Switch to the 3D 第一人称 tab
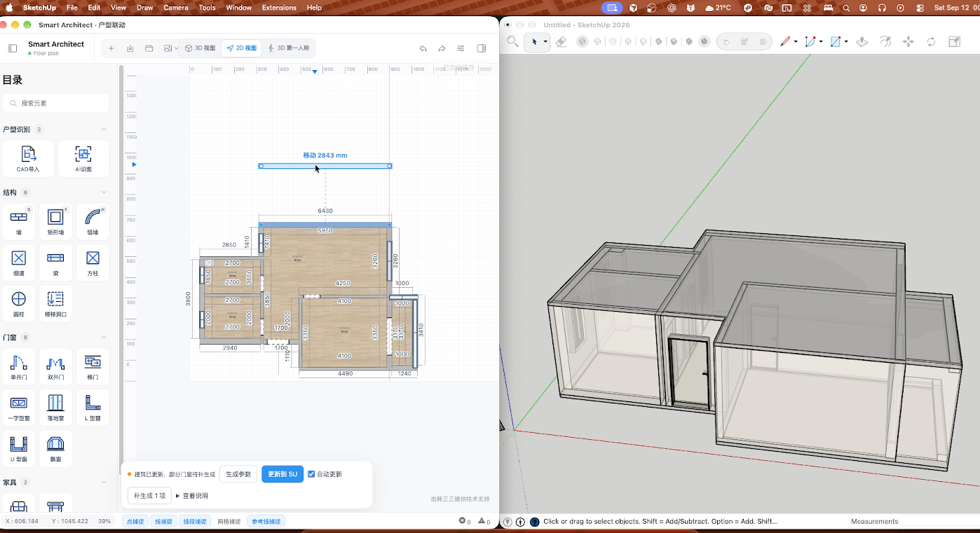The height and width of the screenshot is (533, 980). coord(288,48)
